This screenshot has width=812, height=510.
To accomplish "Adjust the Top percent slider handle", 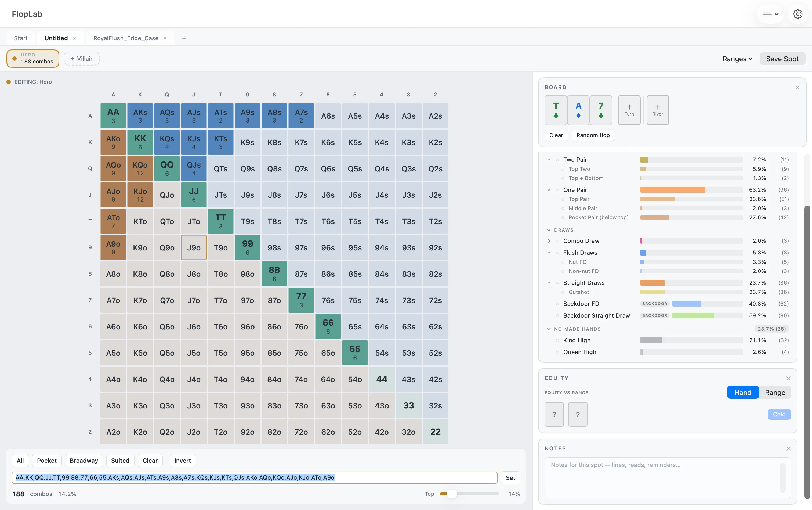I will (x=452, y=494).
